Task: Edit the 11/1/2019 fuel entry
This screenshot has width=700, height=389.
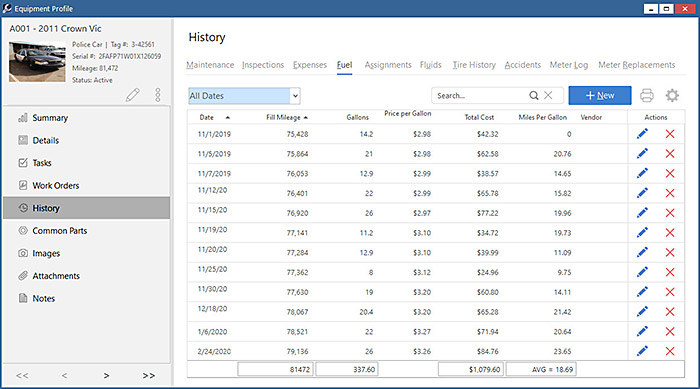Action: [642, 134]
